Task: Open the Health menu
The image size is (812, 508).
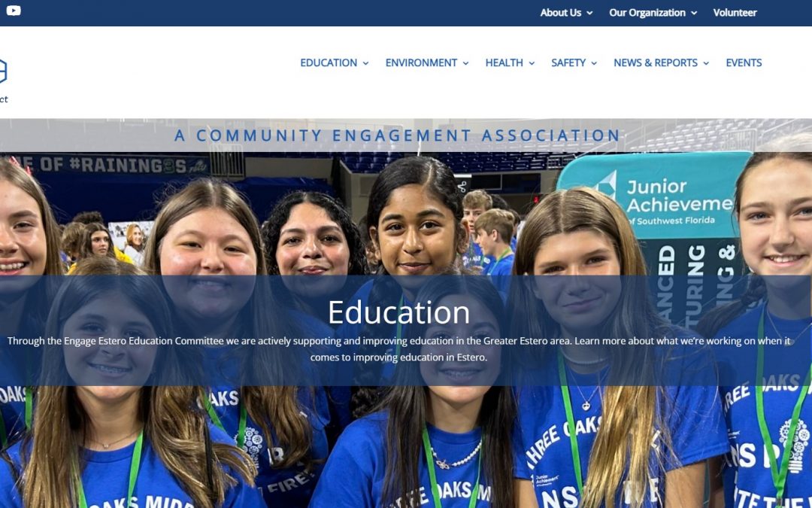Action: [504, 62]
